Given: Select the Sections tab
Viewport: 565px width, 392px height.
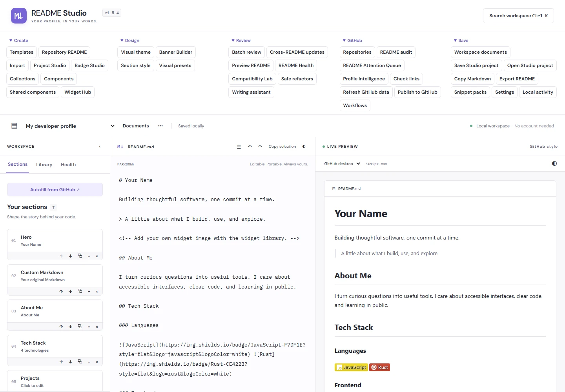Looking at the screenshot, I should point(18,164).
